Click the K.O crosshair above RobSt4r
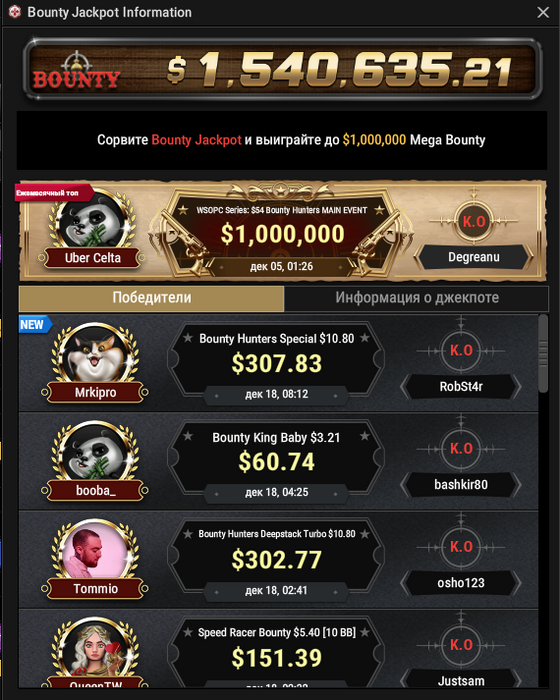The width and height of the screenshot is (560, 700). [x=461, y=350]
